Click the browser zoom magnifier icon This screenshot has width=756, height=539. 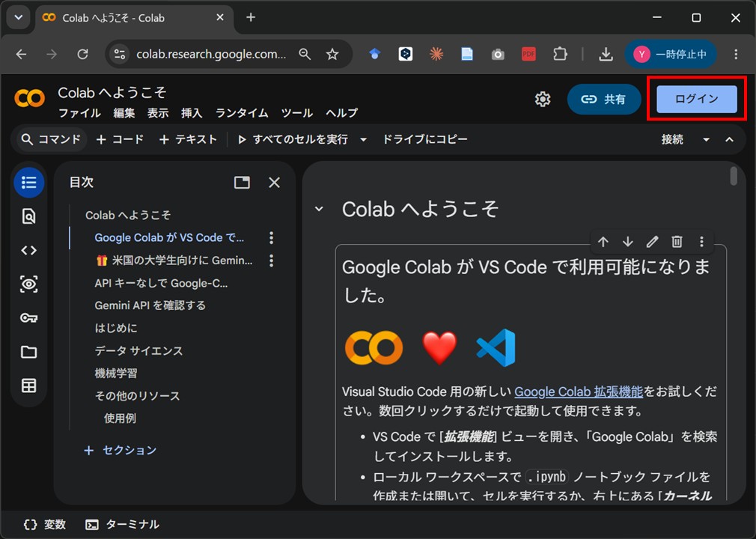[305, 54]
